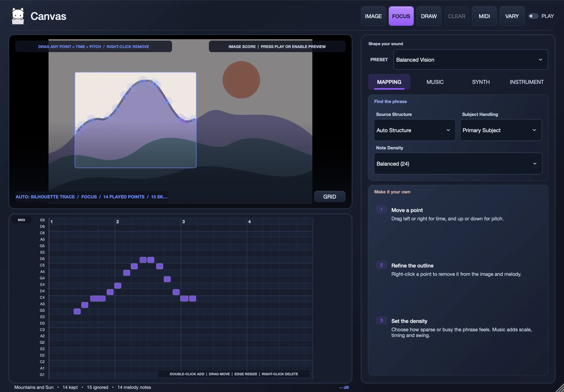Click the step 3 number badge
Screen dimensions: 564x392
tap(381, 321)
